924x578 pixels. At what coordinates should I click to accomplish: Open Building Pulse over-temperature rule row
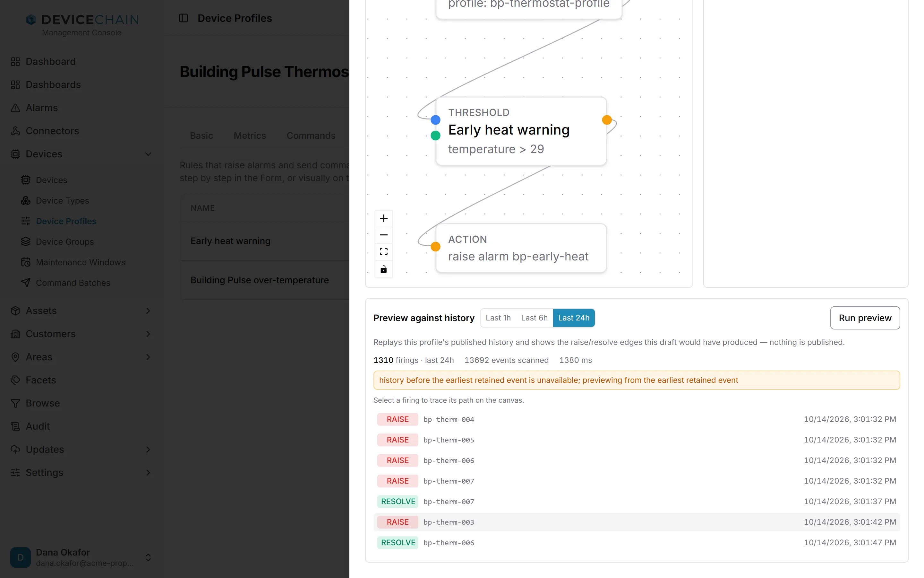click(x=264, y=280)
